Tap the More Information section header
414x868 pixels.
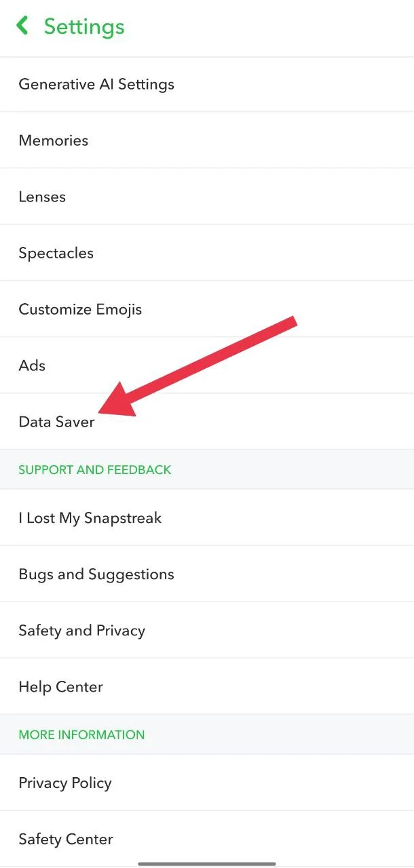point(81,735)
